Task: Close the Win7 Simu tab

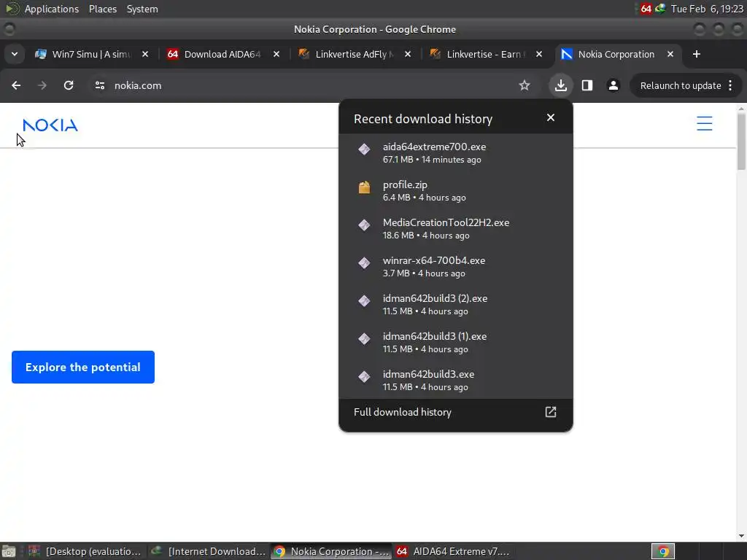Action: [x=145, y=54]
